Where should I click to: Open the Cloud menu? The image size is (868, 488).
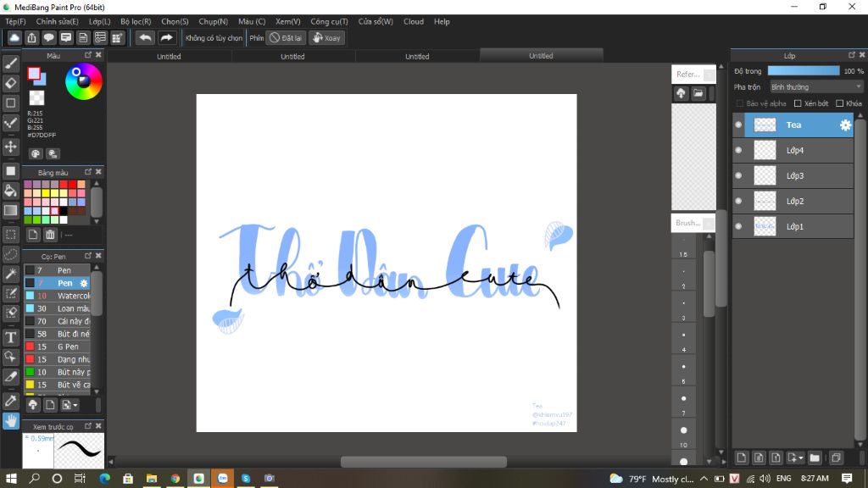point(414,21)
